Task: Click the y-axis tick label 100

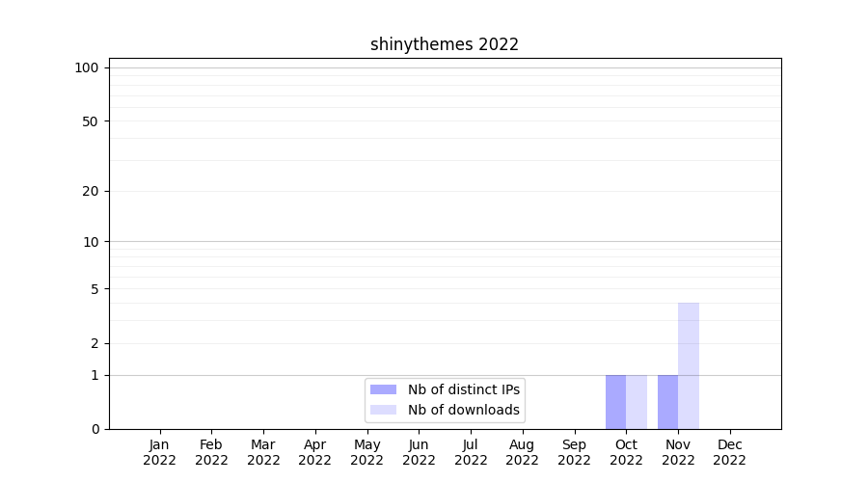Action: (87, 67)
